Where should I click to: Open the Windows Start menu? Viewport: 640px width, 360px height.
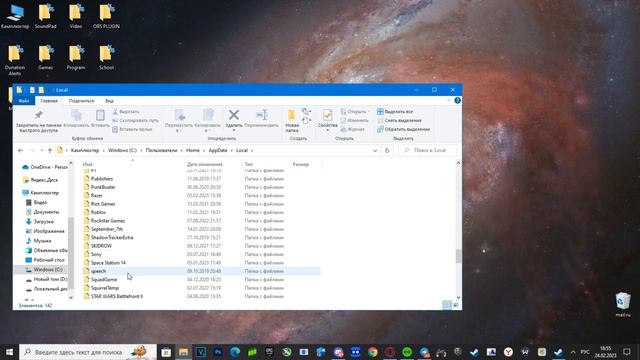[x=9, y=352]
